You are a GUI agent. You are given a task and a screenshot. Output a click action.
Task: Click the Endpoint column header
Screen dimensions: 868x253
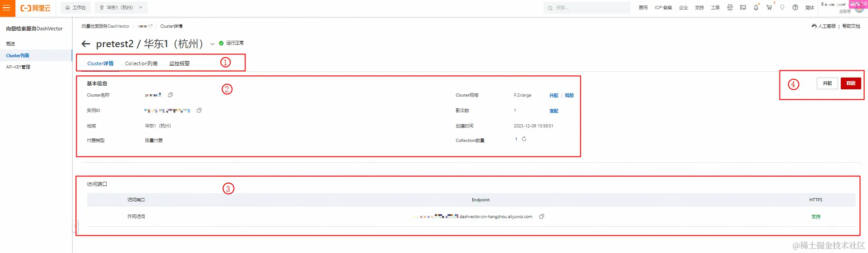point(481,200)
